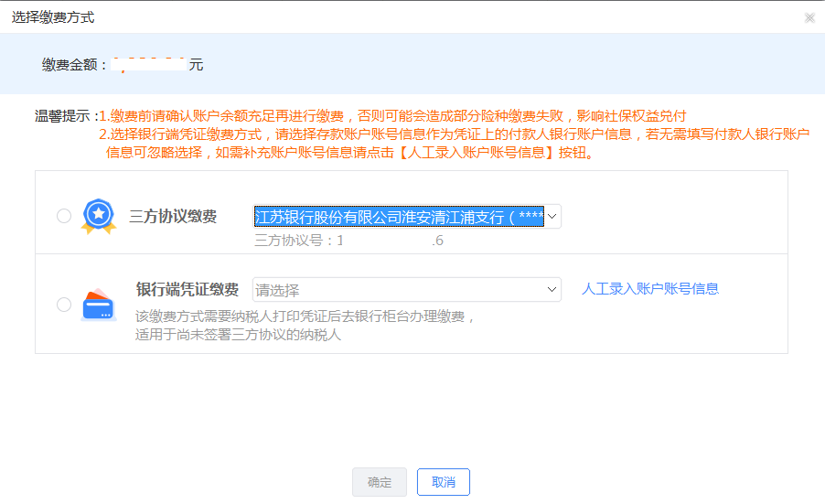Click the blue medal icon for 三方协议缴费
Screen dimensions: 825x504
[99, 216]
